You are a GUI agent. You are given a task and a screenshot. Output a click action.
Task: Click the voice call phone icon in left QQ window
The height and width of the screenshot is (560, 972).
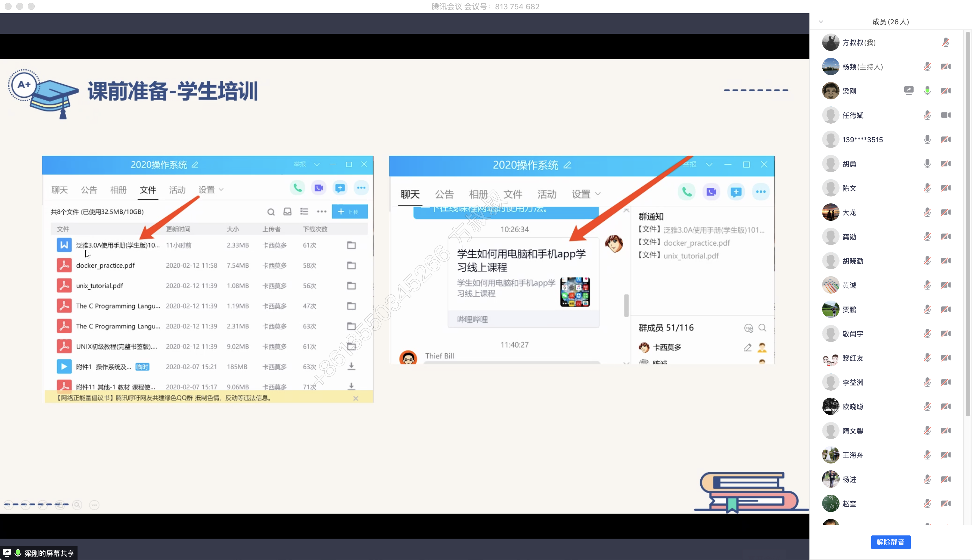coord(298,188)
